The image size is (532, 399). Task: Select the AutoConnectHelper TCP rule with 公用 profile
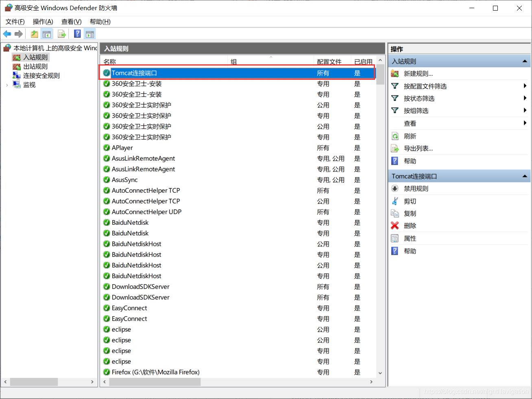(x=238, y=201)
